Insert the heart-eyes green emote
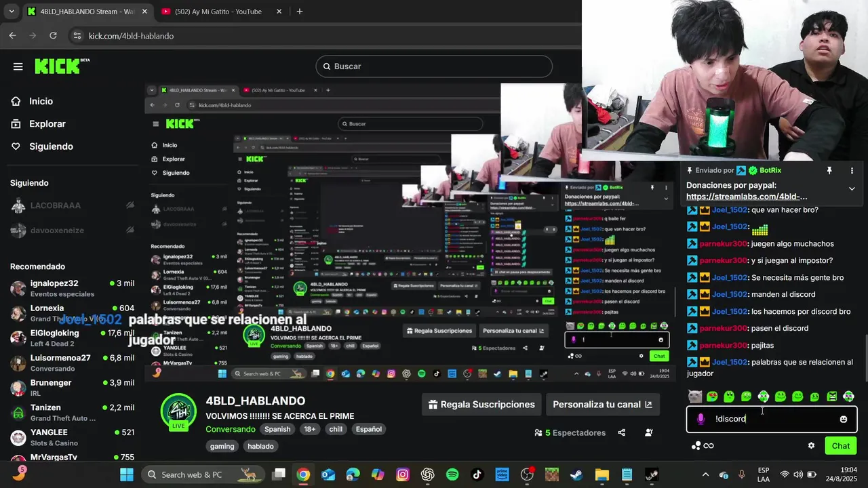 coord(712,396)
